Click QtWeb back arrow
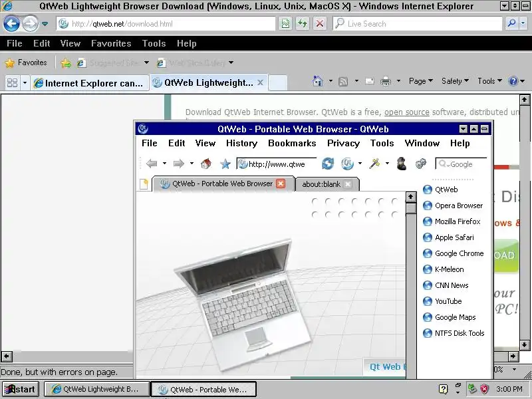532x399 pixels. click(152, 164)
